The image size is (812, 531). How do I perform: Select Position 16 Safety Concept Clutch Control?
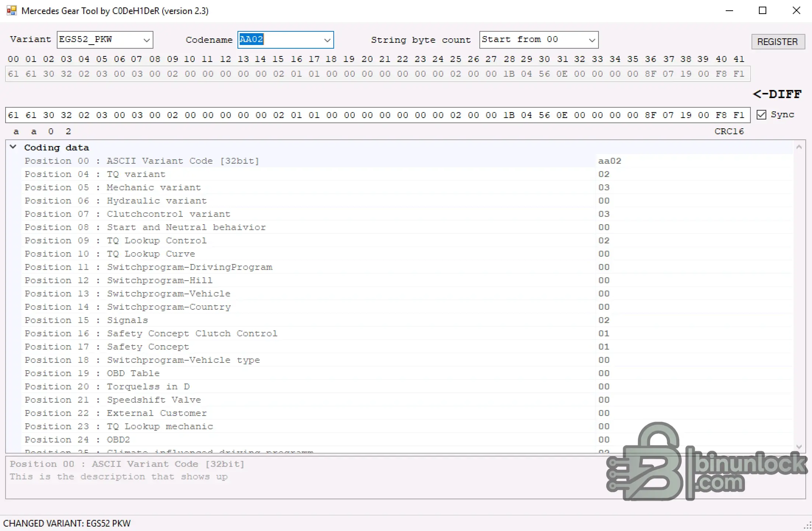pyautogui.click(x=407, y=333)
